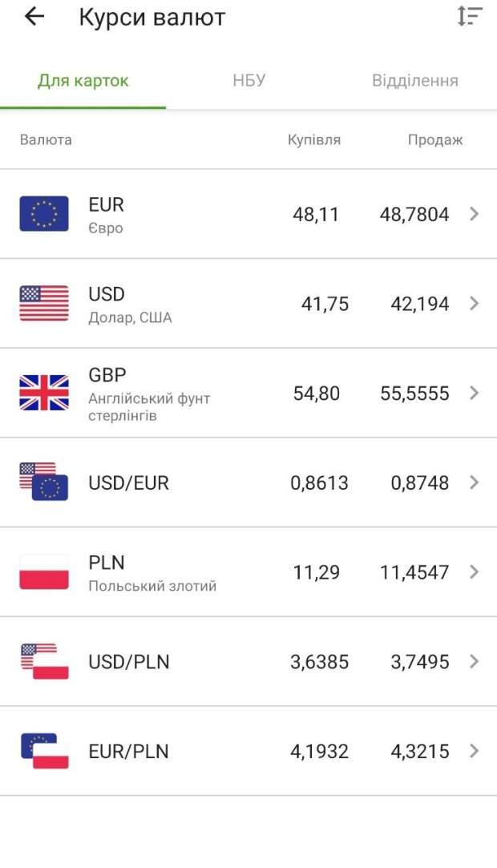497x868 pixels.
Task: Tap the USD/PLN dual flag icon
Action: [44, 661]
